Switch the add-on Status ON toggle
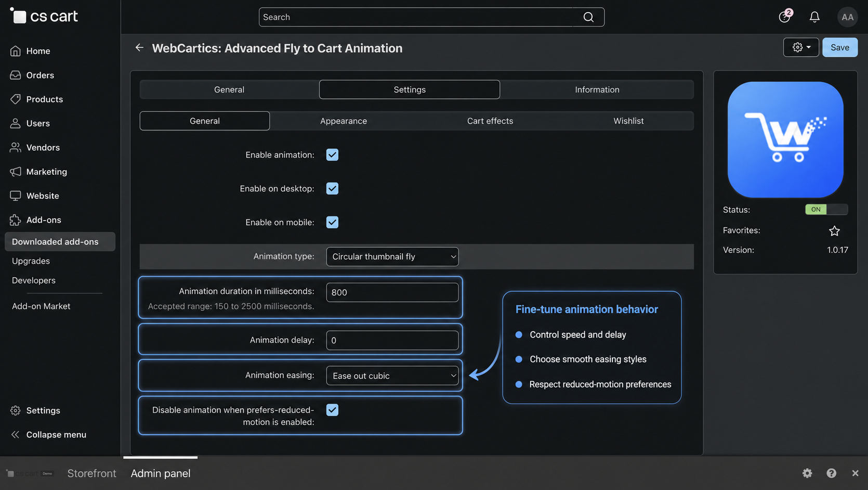 point(826,209)
